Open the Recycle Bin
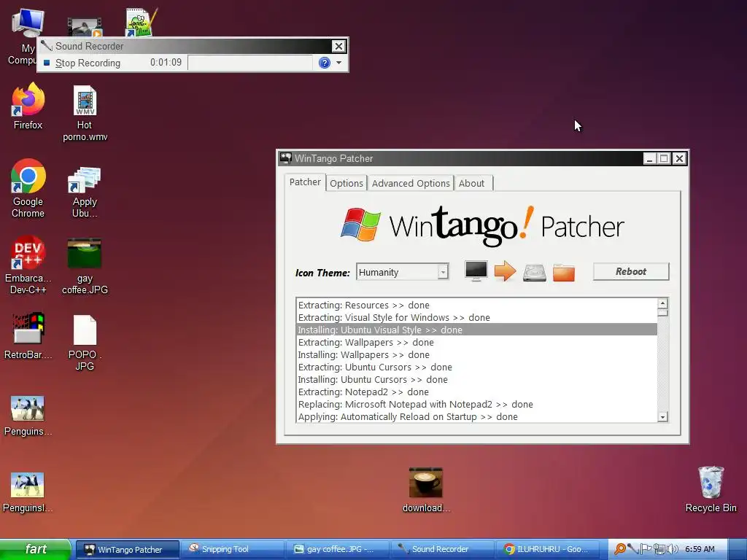The image size is (747, 560). [711, 482]
